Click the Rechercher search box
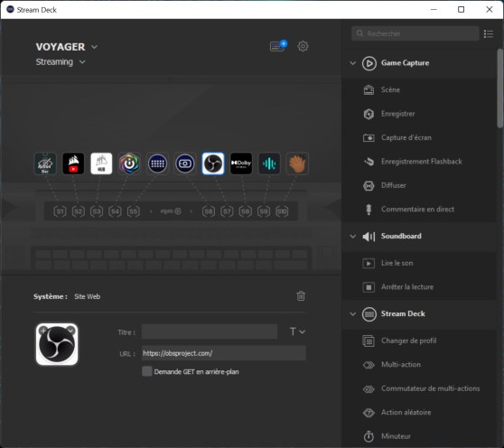 point(415,33)
